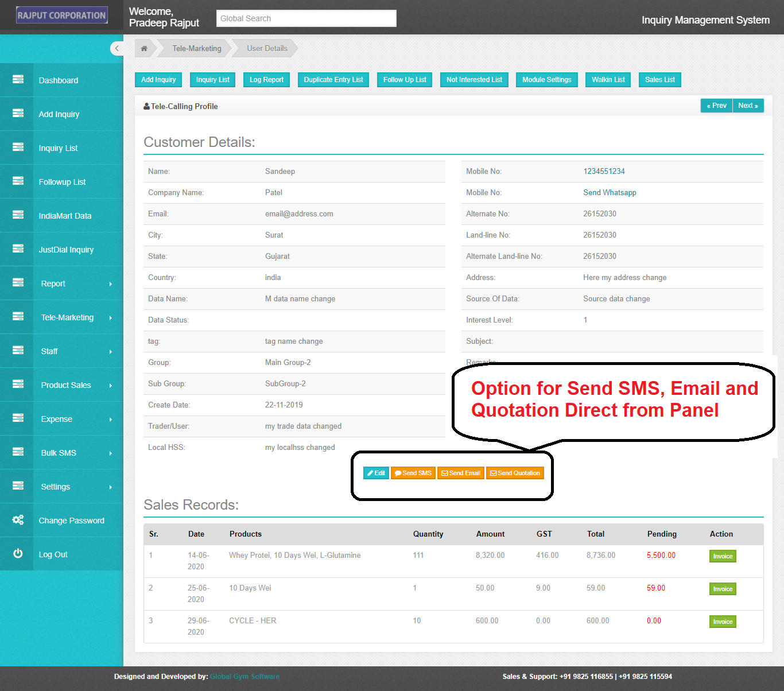This screenshot has height=691, width=784.
Task: Click the Send Whatsapp link
Action: (610, 192)
